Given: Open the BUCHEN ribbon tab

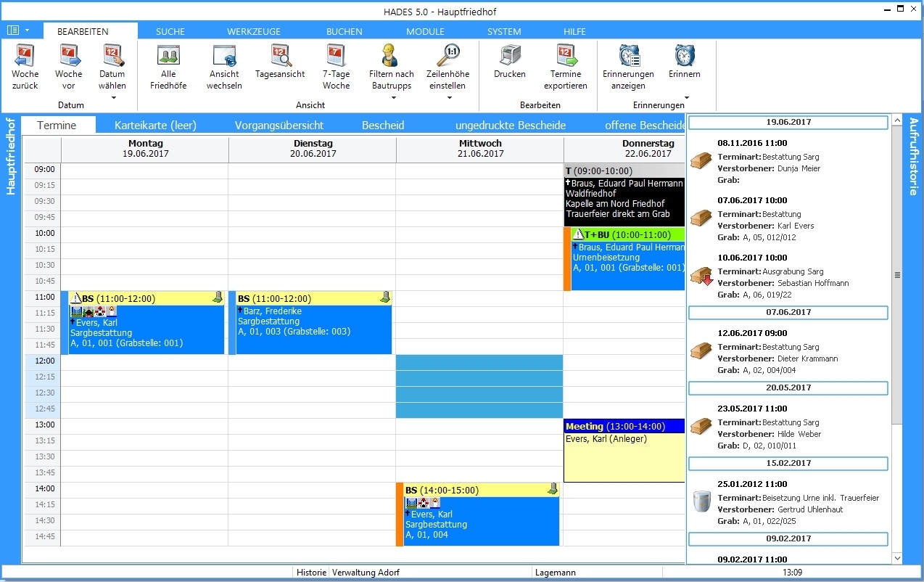Looking at the screenshot, I should coord(345,31).
